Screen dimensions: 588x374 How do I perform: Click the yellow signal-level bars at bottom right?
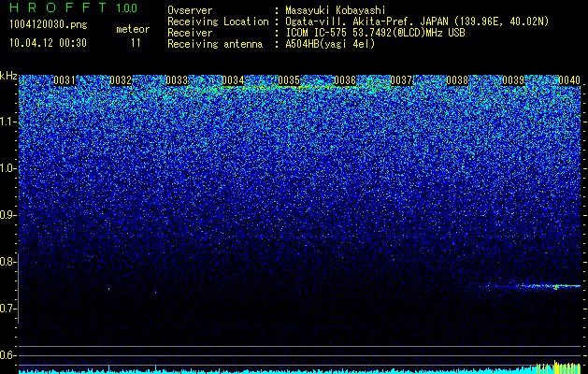point(558,367)
